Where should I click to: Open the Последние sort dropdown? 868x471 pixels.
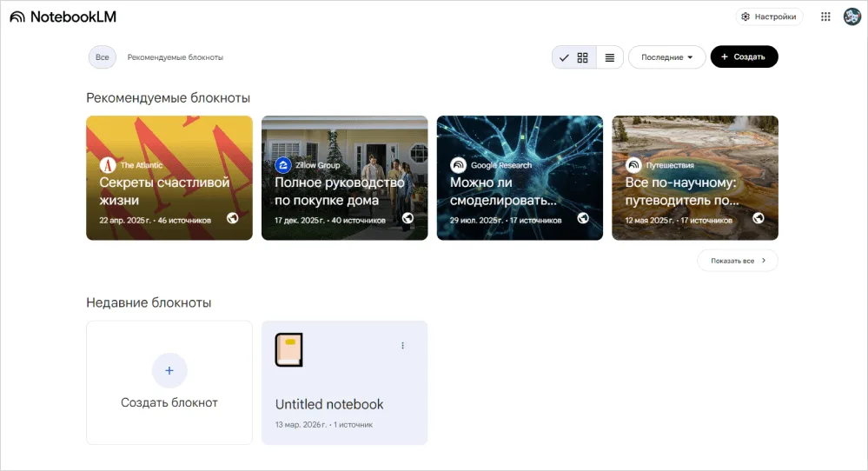666,57
